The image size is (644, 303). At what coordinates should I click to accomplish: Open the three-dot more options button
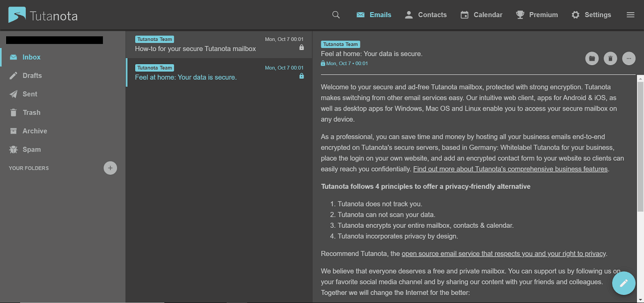click(x=628, y=59)
